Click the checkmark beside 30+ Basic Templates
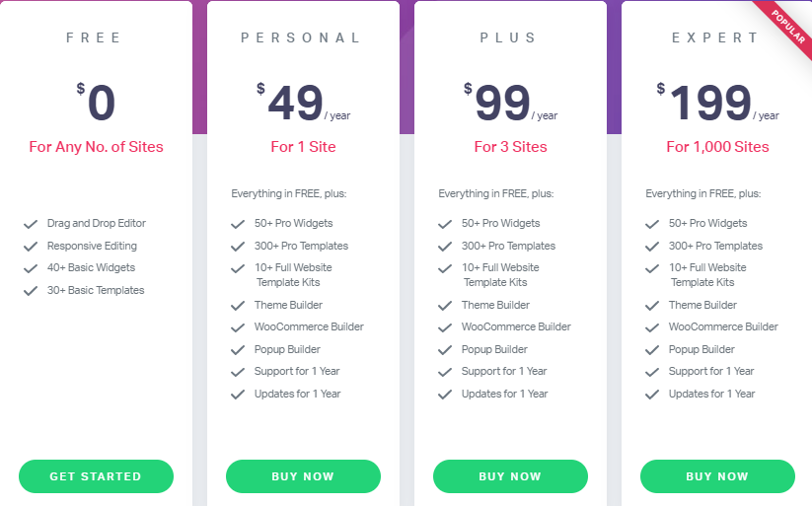Viewport: 812px width, 506px height. pyautogui.click(x=31, y=291)
